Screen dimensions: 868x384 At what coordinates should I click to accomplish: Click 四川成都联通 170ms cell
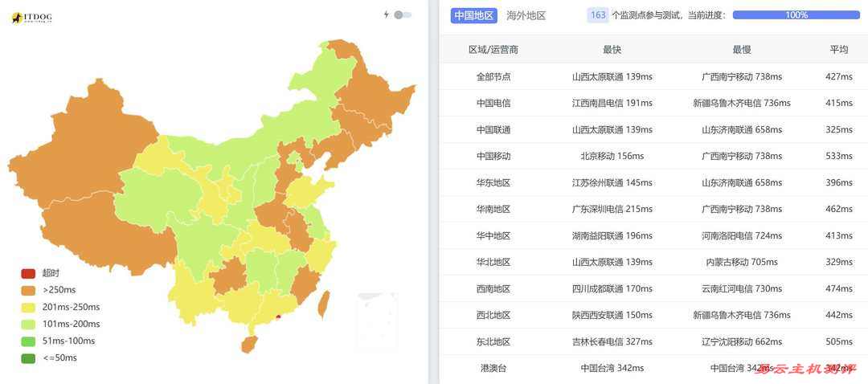point(612,289)
